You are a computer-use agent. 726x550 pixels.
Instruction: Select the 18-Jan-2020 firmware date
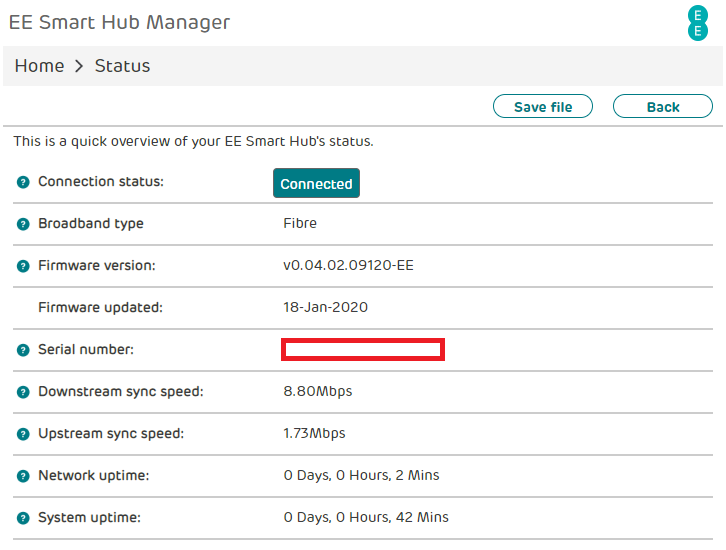coord(325,307)
